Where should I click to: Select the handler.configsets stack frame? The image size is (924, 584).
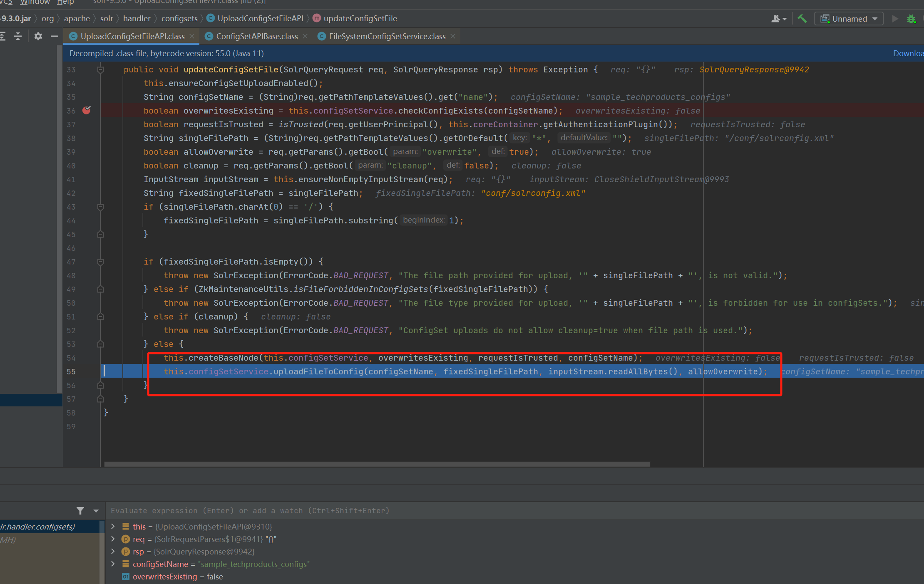click(50, 527)
